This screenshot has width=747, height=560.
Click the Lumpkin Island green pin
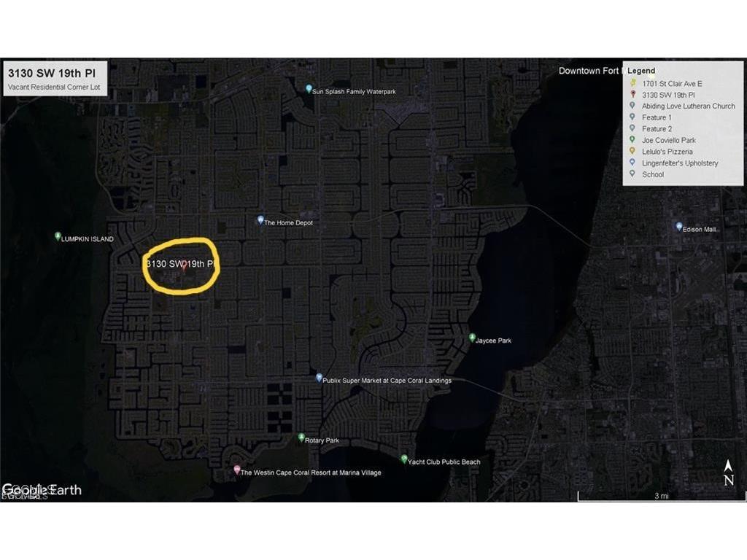(58, 236)
